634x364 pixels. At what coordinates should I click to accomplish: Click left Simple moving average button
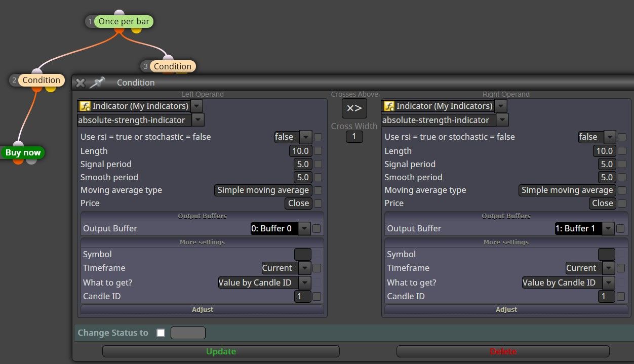click(x=263, y=190)
